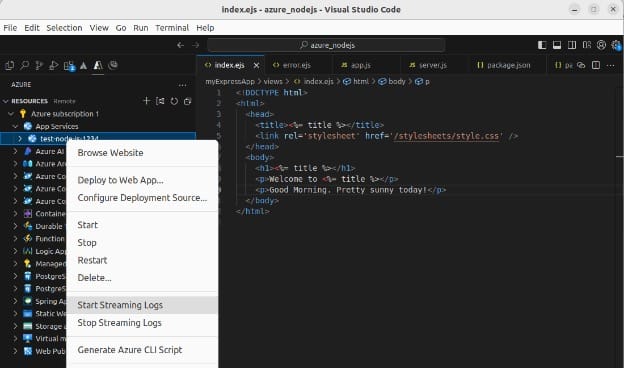The height and width of the screenshot is (368, 624).
Task: Expand the test-nodejs-1234 web app node
Action: [20, 138]
